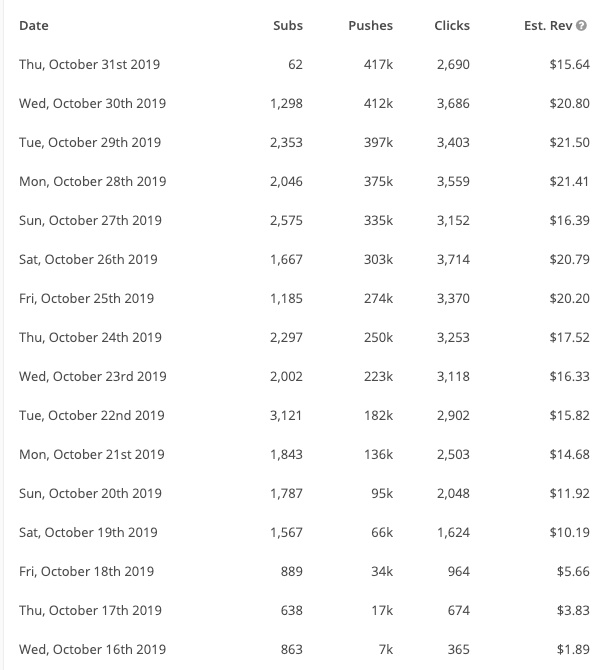Click the 303k pushes value for October 26th
602x670 pixels.
click(x=378, y=259)
